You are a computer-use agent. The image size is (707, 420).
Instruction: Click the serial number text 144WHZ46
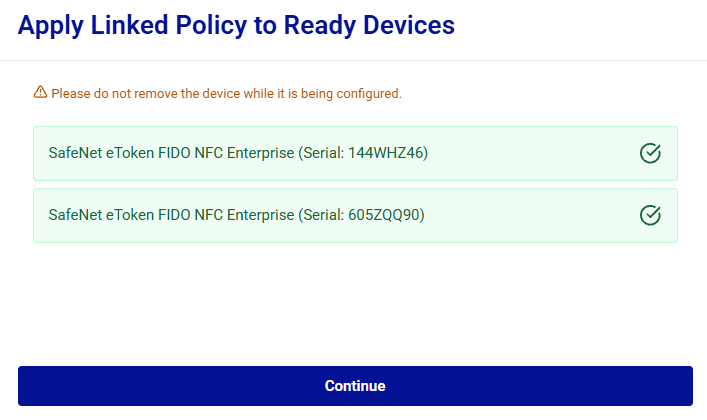(x=386, y=153)
